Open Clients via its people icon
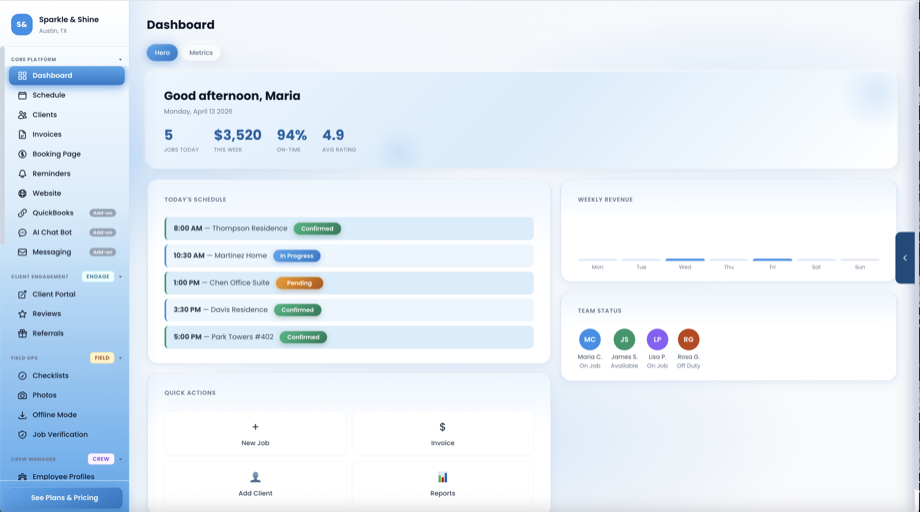920x512 pixels. (22, 115)
